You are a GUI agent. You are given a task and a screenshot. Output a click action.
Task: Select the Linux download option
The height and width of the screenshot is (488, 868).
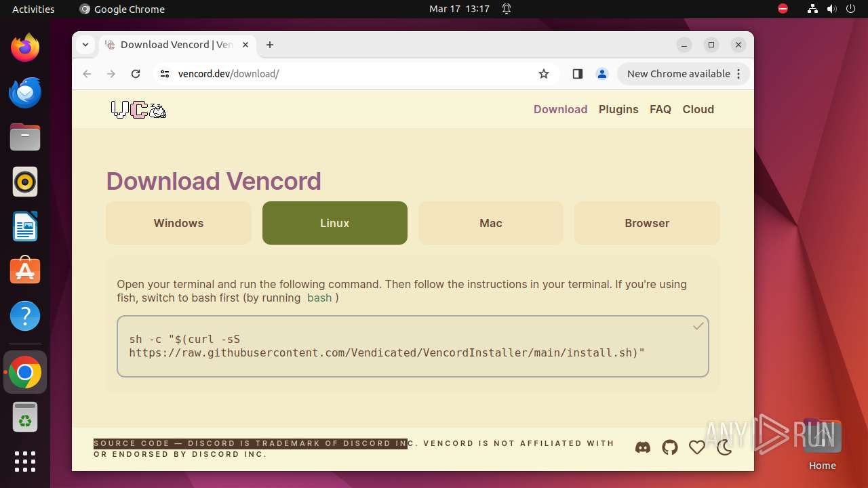tap(335, 223)
